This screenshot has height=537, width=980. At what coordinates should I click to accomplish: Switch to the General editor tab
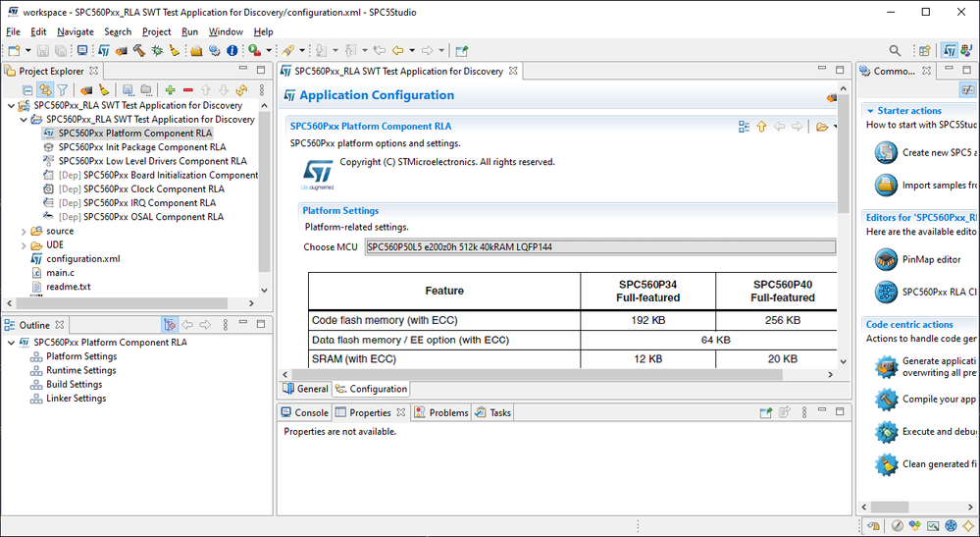tap(306, 389)
